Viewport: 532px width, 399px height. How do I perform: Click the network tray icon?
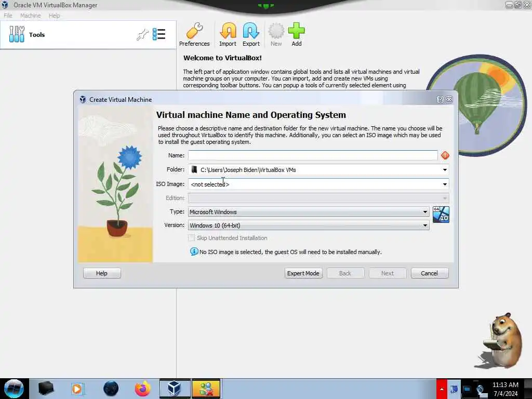467,389
